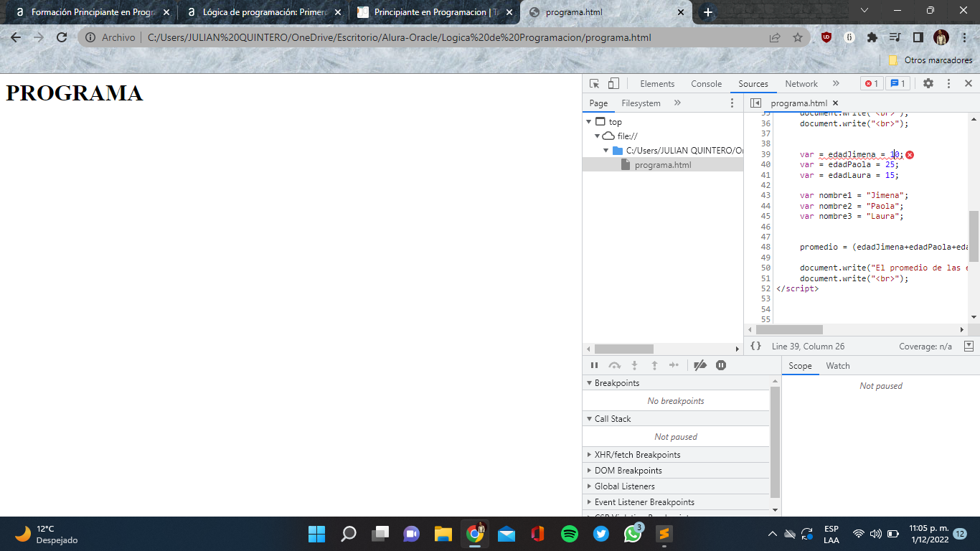Screen dimensions: 980x551
Task: Open navigator pane three-dot options
Action: tap(732, 103)
